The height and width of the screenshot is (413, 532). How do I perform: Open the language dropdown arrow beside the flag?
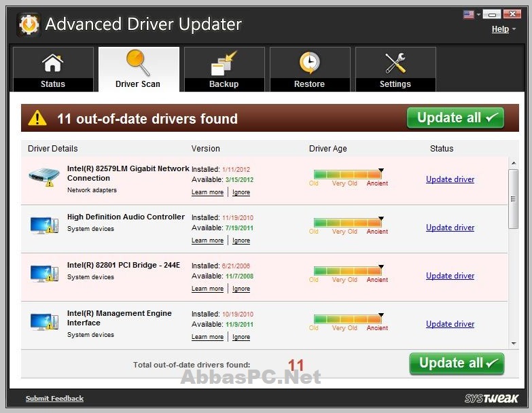[478, 14]
